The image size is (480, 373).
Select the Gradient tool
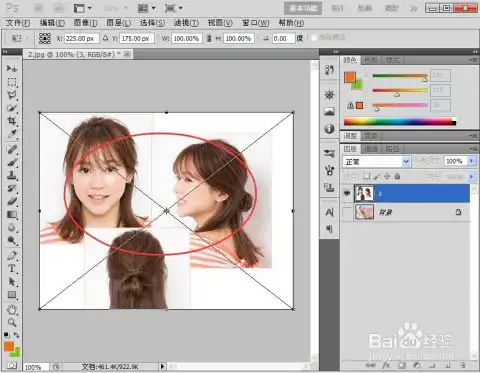coord(12,214)
